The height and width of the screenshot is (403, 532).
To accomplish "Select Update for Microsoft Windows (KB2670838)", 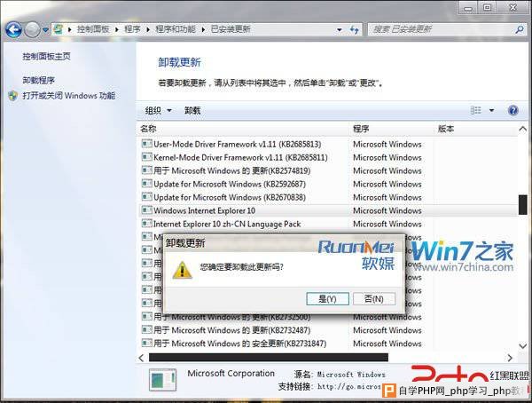I will tap(328, 197).
